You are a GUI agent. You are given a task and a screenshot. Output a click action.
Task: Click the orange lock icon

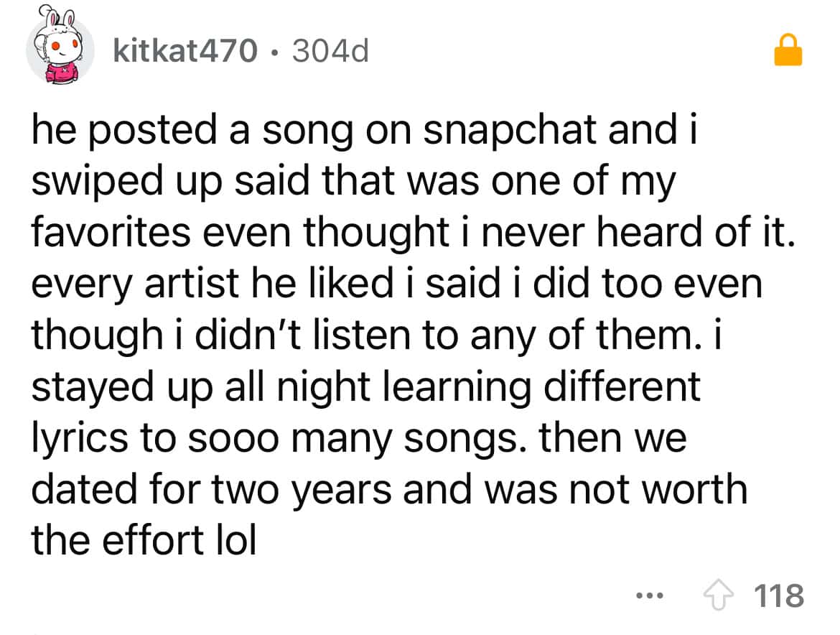(788, 52)
